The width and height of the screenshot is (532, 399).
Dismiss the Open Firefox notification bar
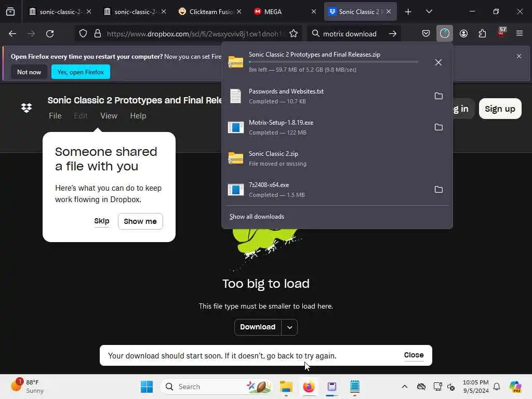click(519, 56)
